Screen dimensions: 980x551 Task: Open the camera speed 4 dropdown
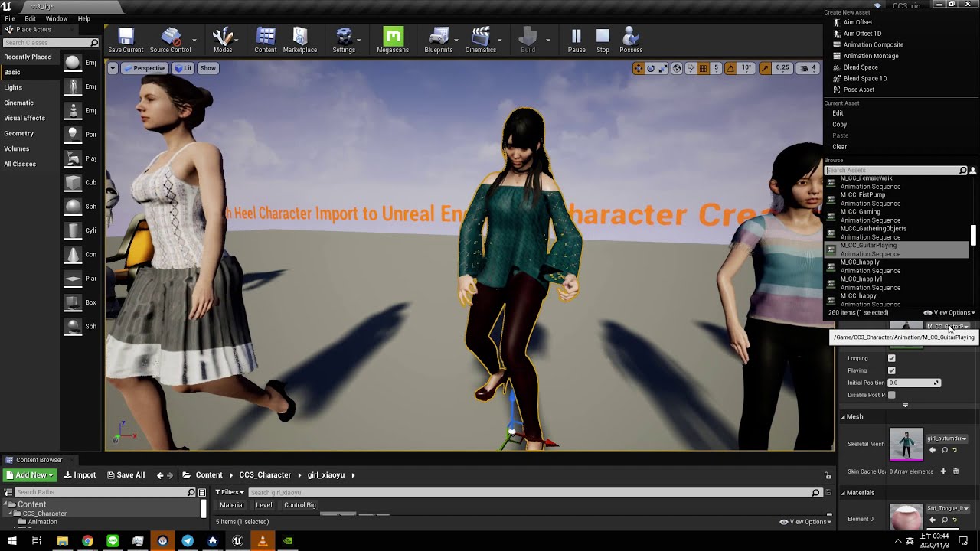click(808, 68)
